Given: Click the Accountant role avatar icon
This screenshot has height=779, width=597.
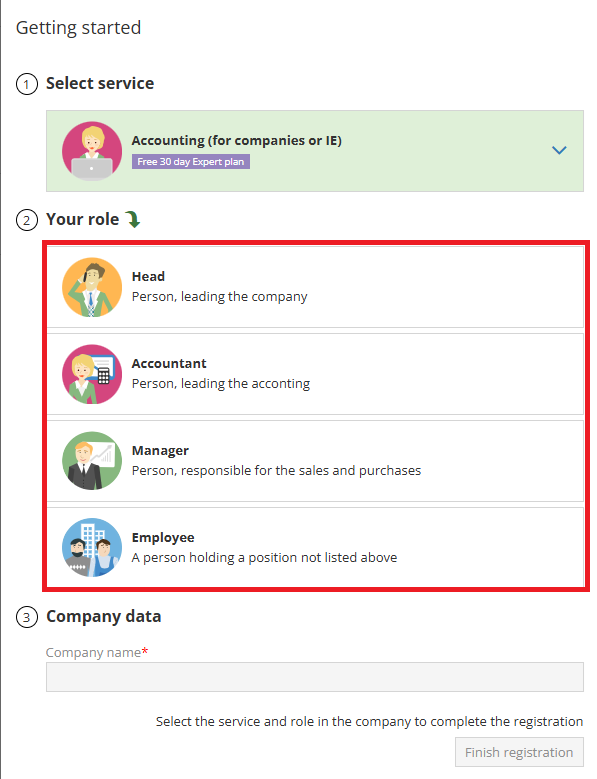Looking at the screenshot, I should tap(92, 374).
